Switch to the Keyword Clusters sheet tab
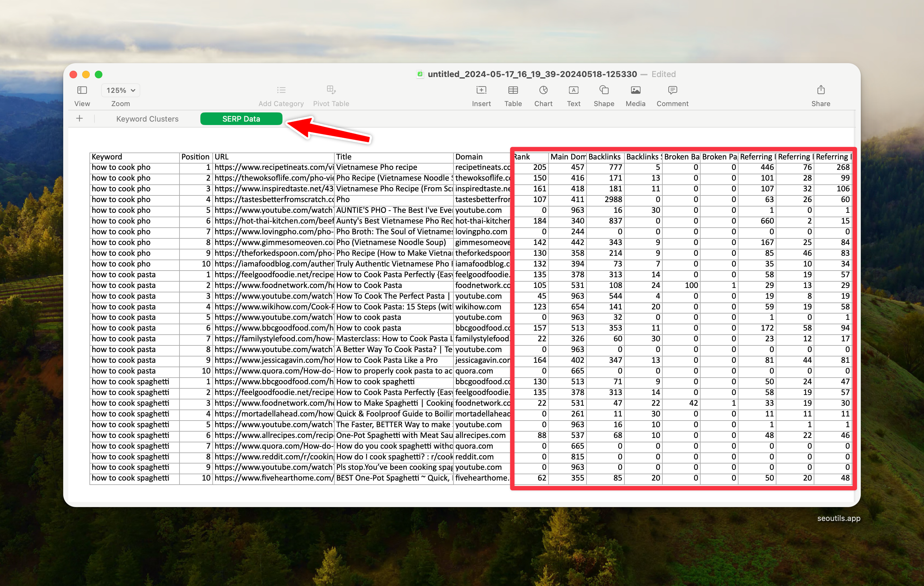Screen dimensions: 924x586 [147, 119]
